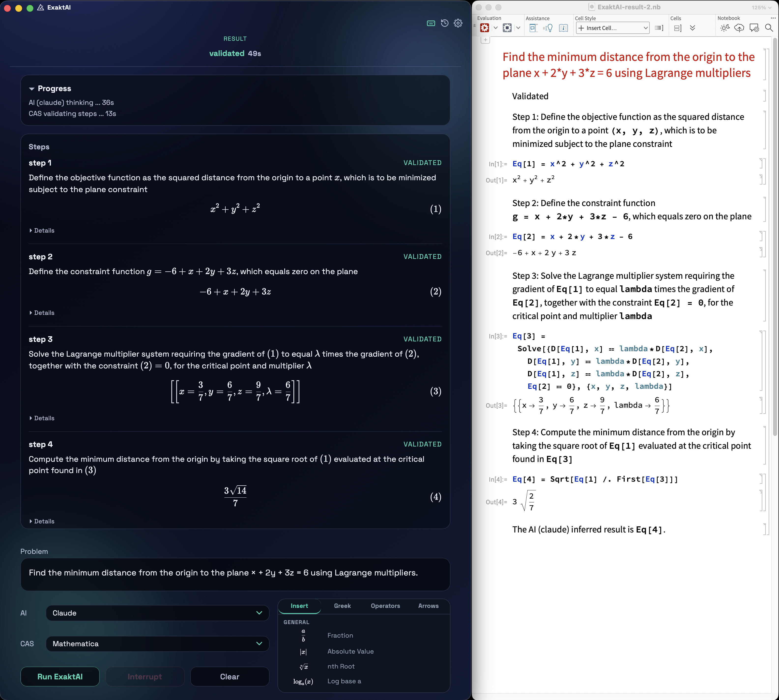Click the cloud upload publish icon

[739, 28]
